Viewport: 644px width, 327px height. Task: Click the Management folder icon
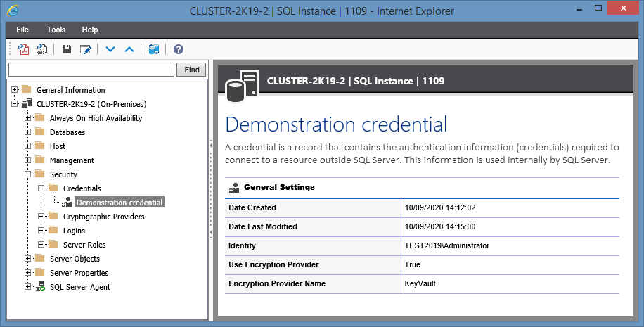click(x=40, y=160)
